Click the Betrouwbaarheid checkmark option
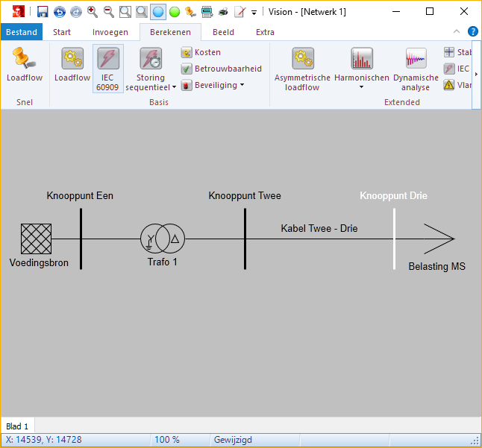482x448 pixels. (x=221, y=69)
